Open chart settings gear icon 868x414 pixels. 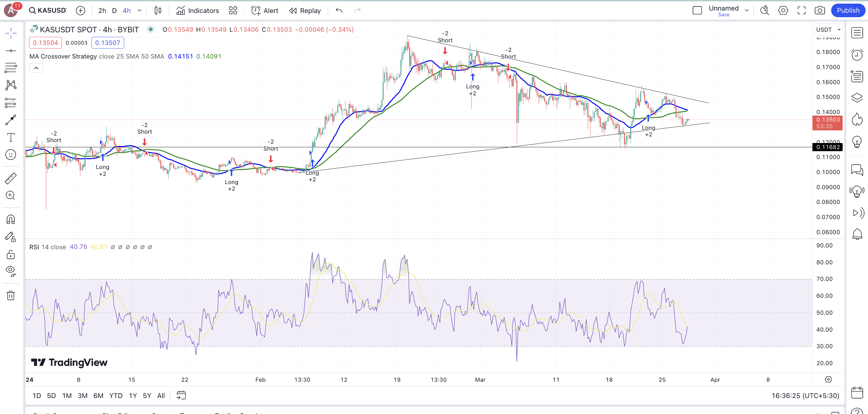point(783,11)
